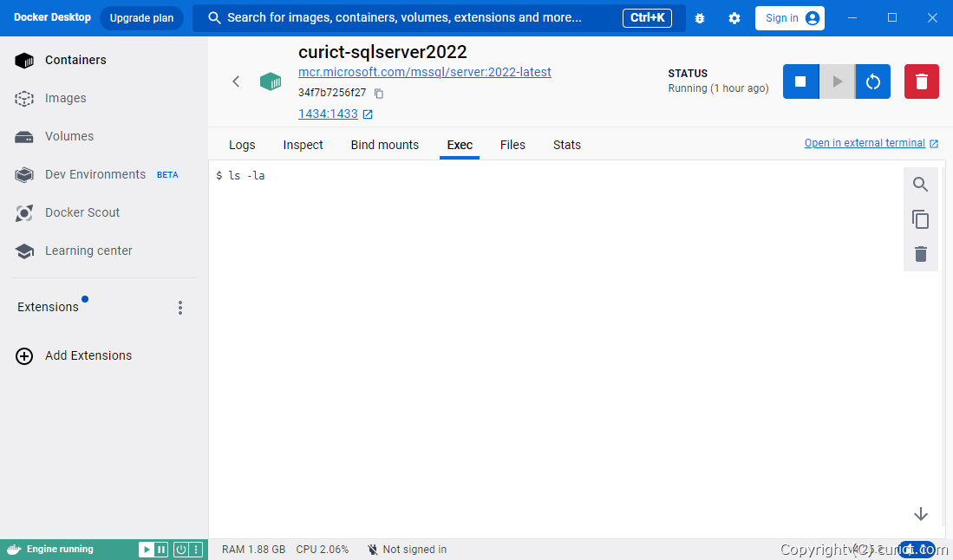The height and width of the screenshot is (560, 953).
Task: Stop the curict-sqlserver2022 container
Action: point(800,81)
